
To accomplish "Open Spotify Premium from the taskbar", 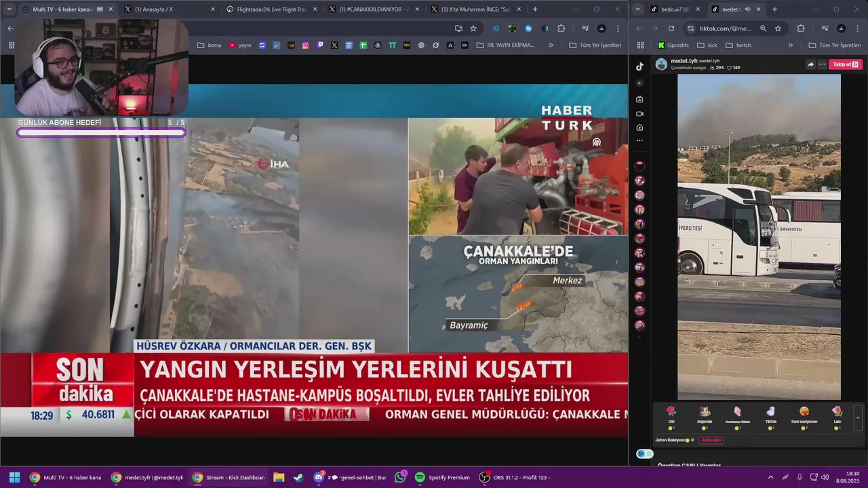I will (x=443, y=477).
